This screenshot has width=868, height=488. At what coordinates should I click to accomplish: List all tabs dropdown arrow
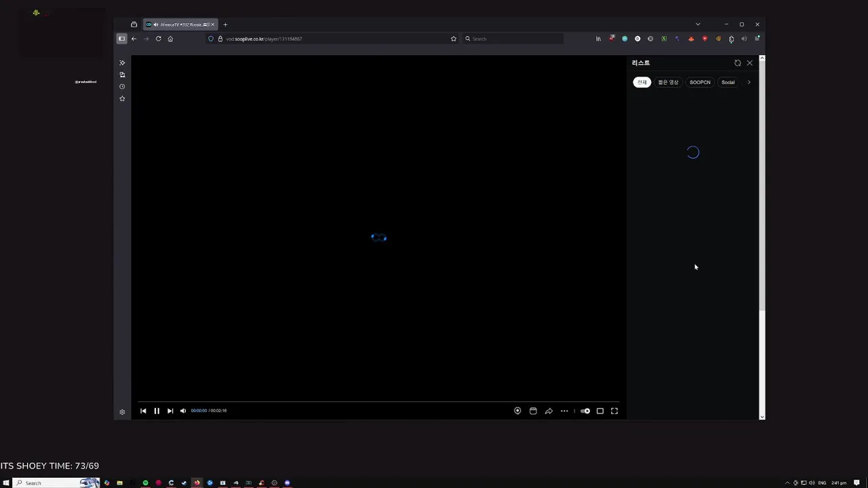point(698,24)
